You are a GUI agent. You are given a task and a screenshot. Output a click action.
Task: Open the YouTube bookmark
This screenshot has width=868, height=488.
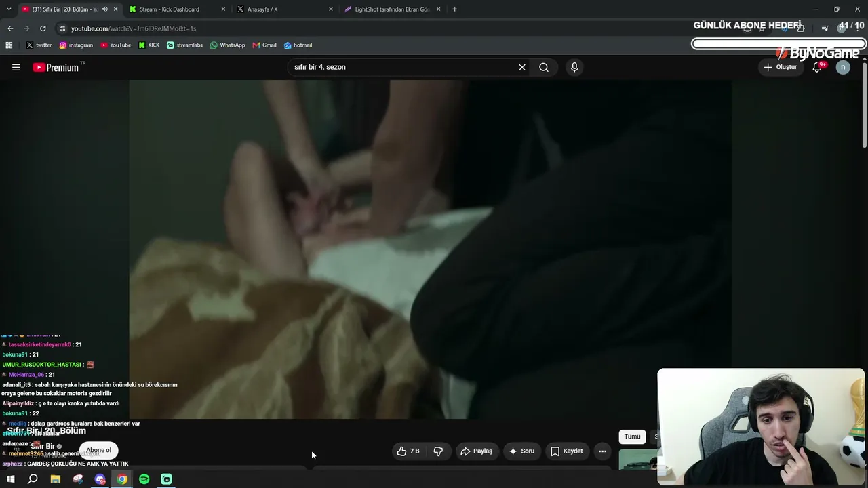pos(116,45)
